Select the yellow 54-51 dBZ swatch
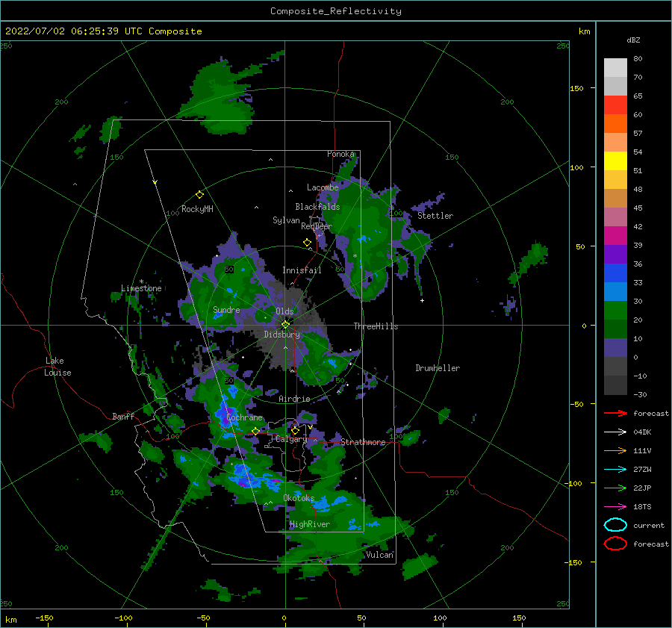672x628 pixels. tap(615, 161)
